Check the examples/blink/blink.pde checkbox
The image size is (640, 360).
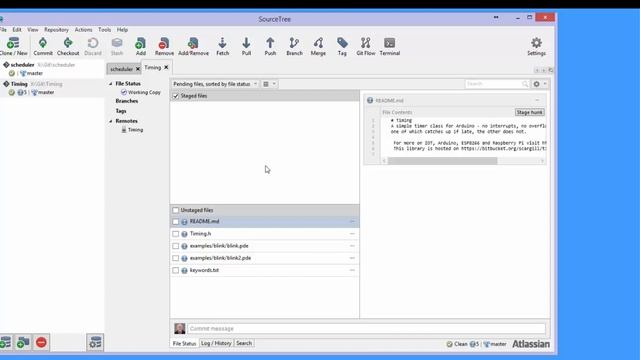(x=176, y=246)
